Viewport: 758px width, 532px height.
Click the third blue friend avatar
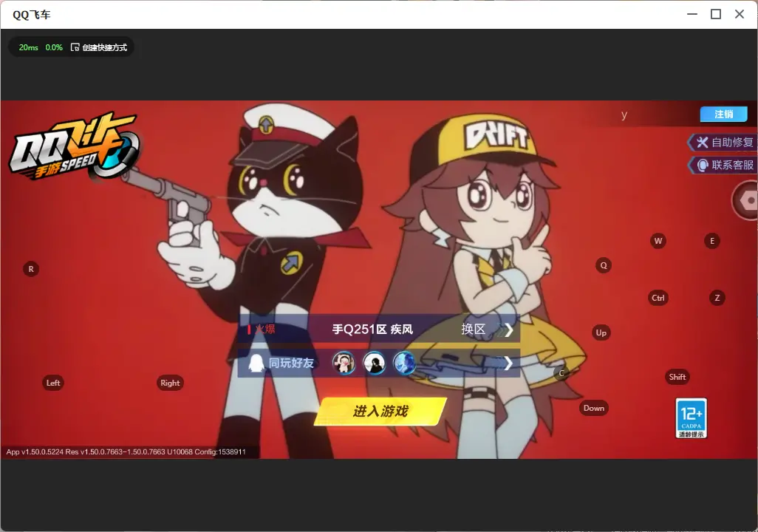404,364
